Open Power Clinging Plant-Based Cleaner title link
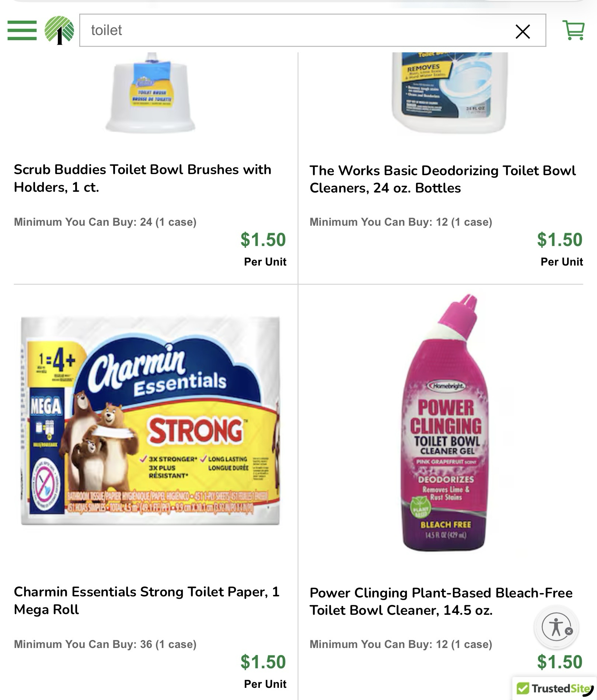The width and height of the screenshot is (597, 700). (x=441, y=601)
